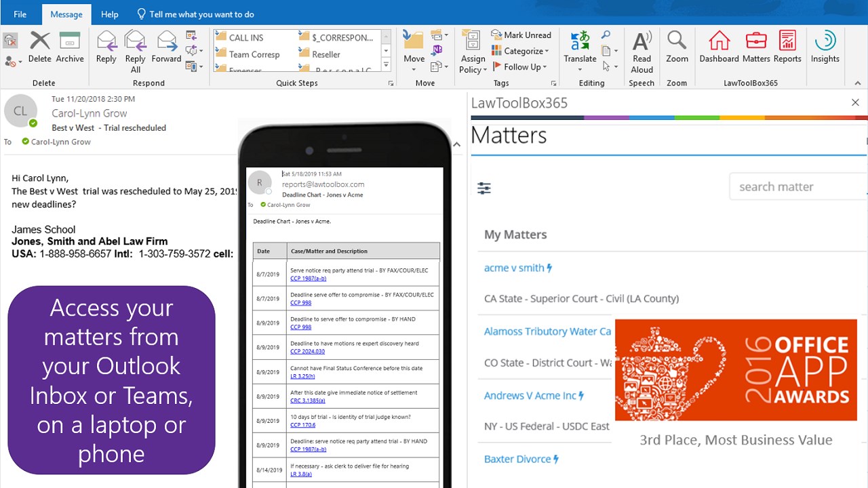
Task: Open the Help tab
Action: click(x=110, y=14)
